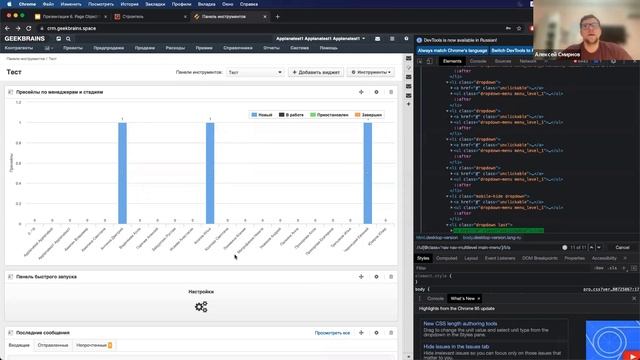Switch to DevTools Network tab
This screenshot has height=360, width=640.
pyautogui.click(x=528, y=61)
